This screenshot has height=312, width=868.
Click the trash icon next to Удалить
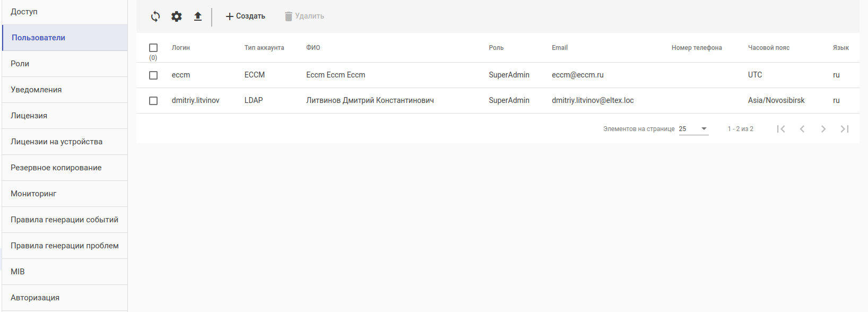click(289, 16)
